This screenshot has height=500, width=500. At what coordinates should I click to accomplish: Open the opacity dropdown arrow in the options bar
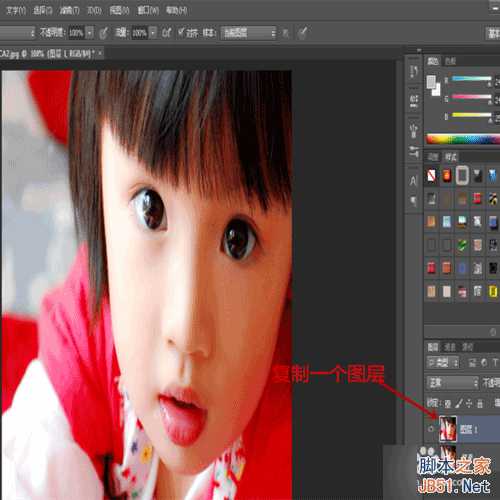tap(89, 33)
